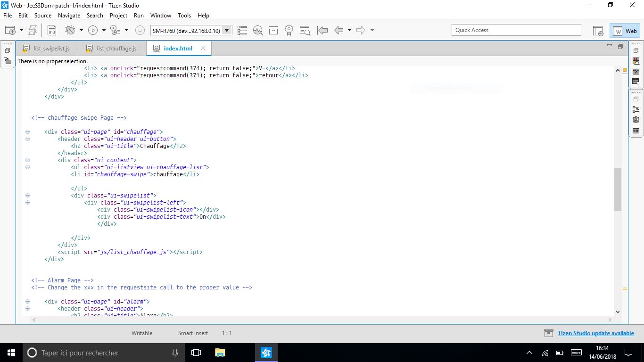Click the certificate manager ribbon icon
This screenshot has height=362, width=644.
click(x=289, y=30)
